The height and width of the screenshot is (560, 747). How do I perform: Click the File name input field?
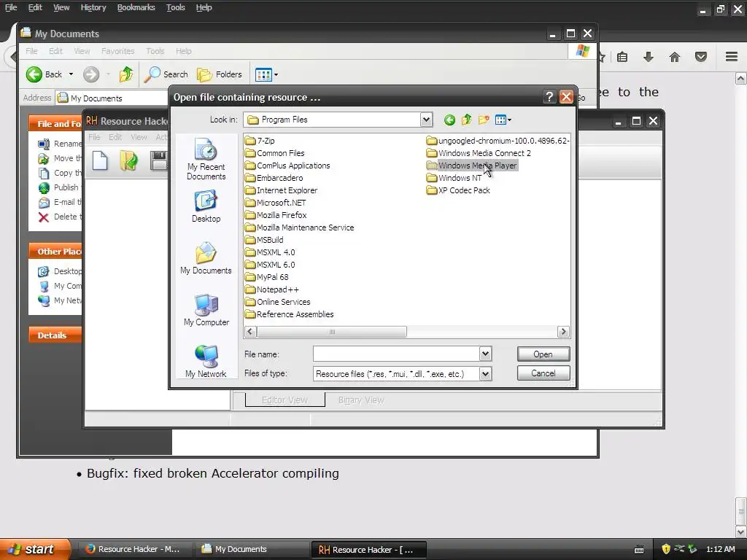point(396,354)
